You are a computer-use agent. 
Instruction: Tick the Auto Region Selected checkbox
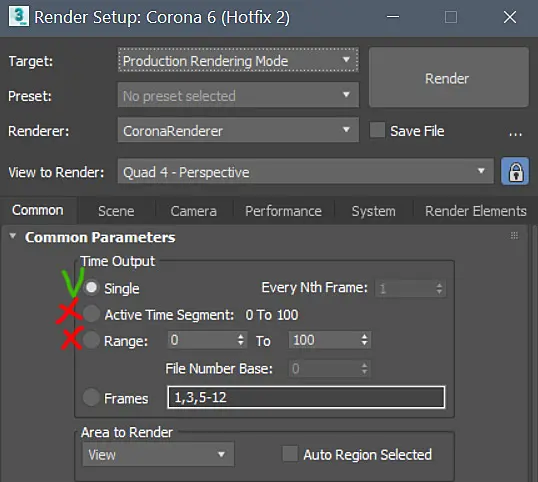pos(290,454)
